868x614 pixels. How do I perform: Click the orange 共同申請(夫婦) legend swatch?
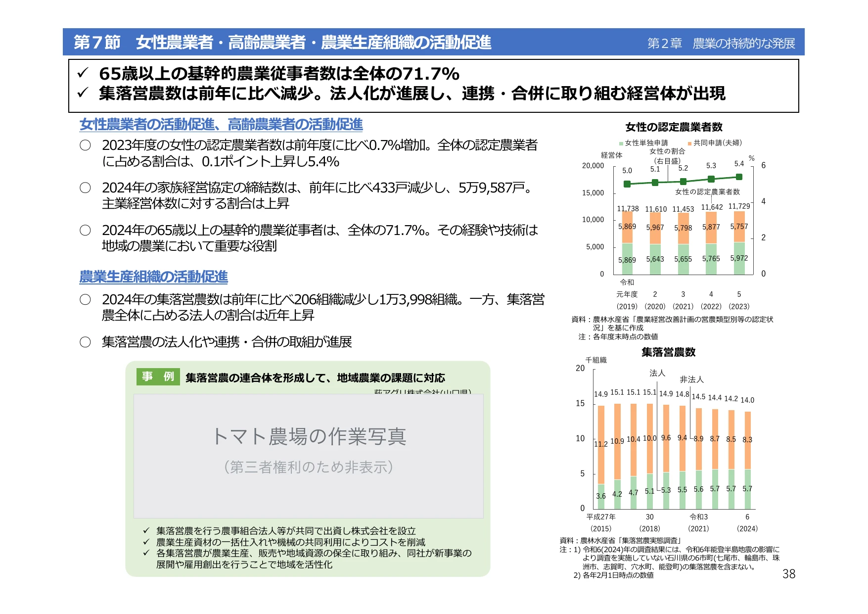pyautogui.click(x=689, y=143)
